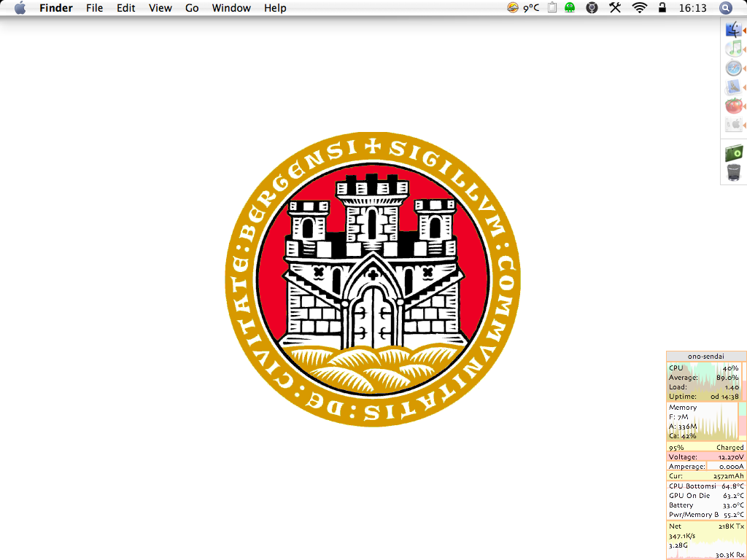Open the Help menu

click(x=275, y=8)
